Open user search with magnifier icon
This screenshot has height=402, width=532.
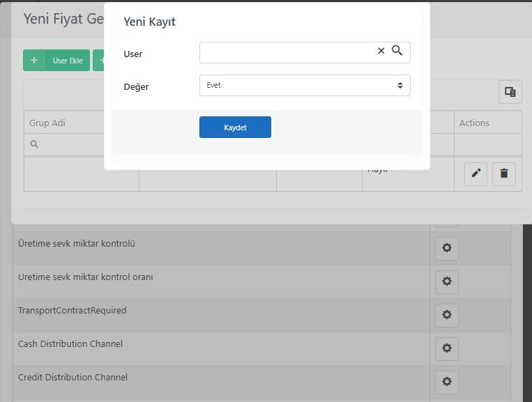tap(397, 50)
